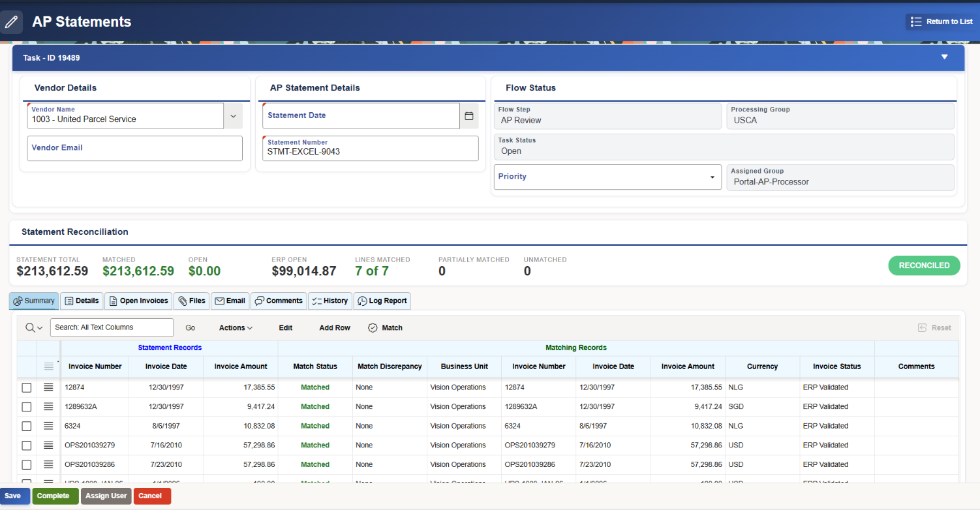Click the RECONCILED status badge

(924, 265)
